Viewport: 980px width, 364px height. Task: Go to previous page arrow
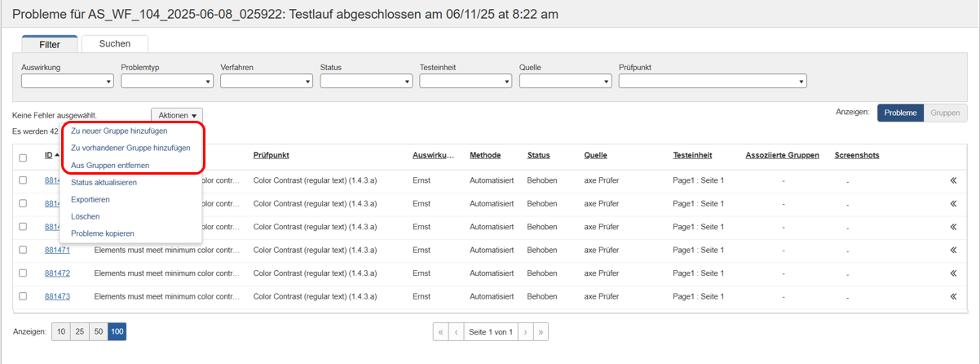457,332
